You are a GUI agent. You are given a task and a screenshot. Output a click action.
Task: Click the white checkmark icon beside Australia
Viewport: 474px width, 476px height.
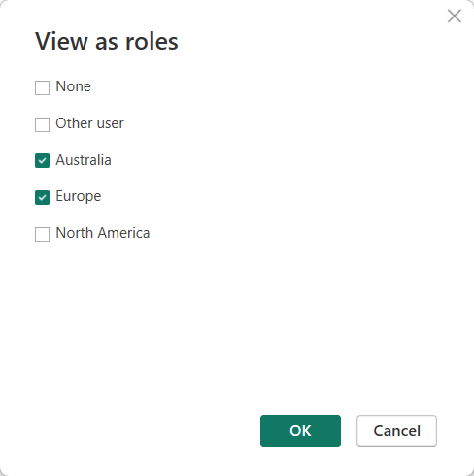coord(42,161)
